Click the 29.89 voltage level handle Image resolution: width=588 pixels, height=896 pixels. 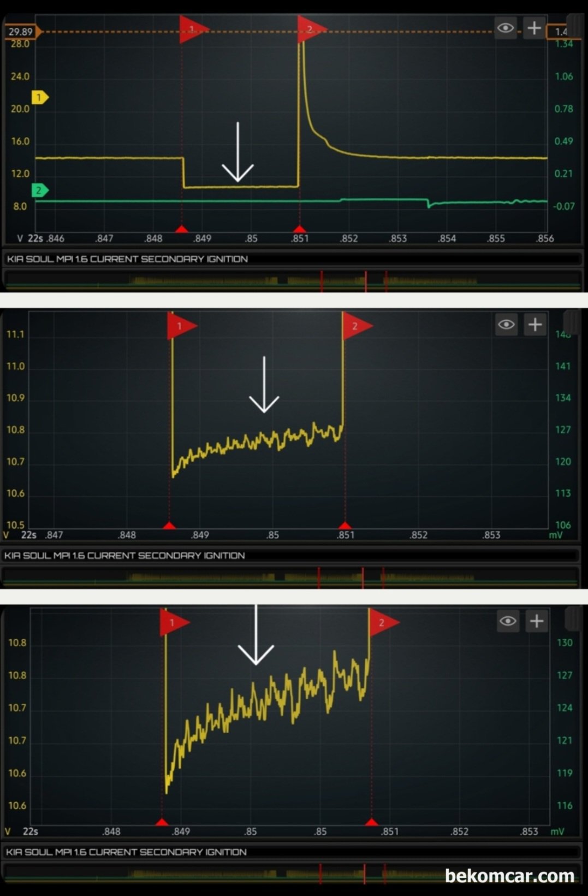pyautogui.click(x=22, y=32)
